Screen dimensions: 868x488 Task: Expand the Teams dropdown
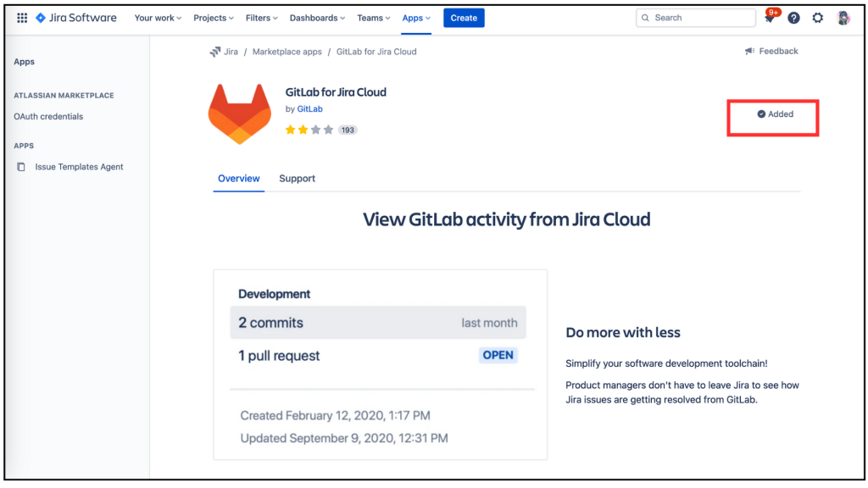tap(373, 18)
